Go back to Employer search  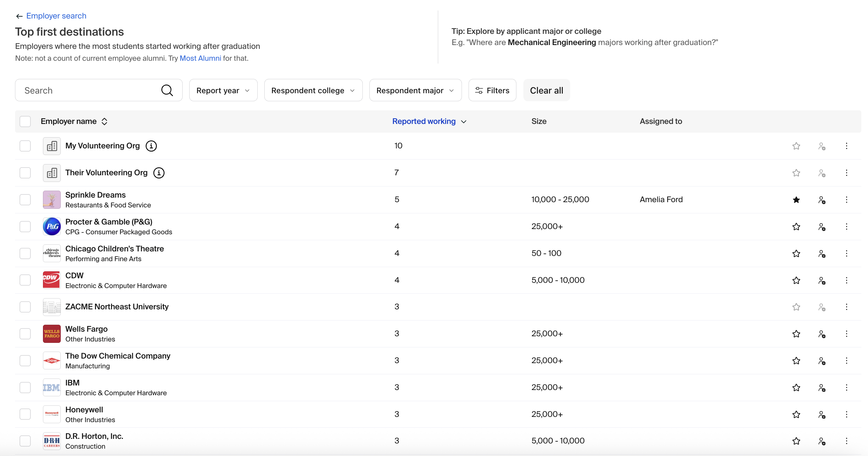tap(56, 16)
